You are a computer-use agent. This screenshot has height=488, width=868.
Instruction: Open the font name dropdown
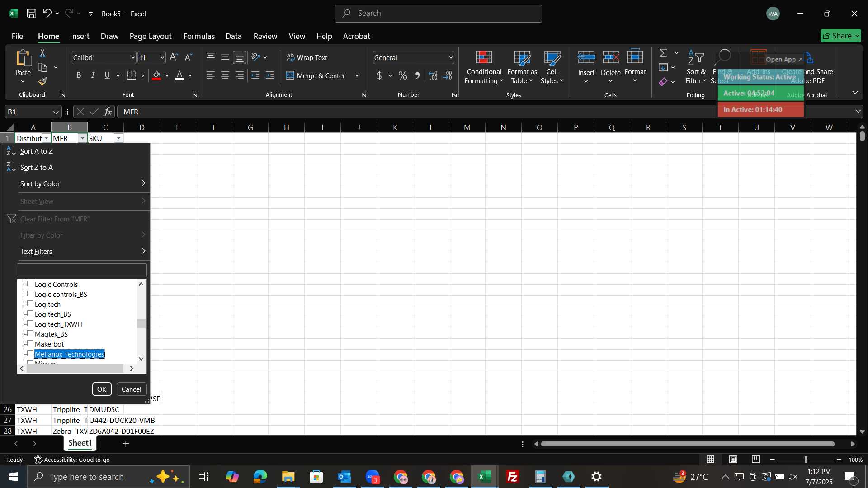coord(133,57)
